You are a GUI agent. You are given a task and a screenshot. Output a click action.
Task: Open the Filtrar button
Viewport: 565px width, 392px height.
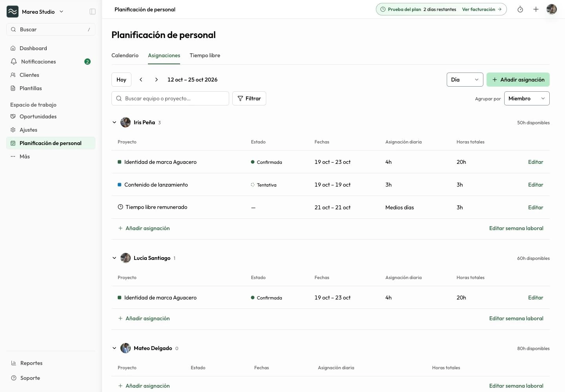(x=249, y=98)
